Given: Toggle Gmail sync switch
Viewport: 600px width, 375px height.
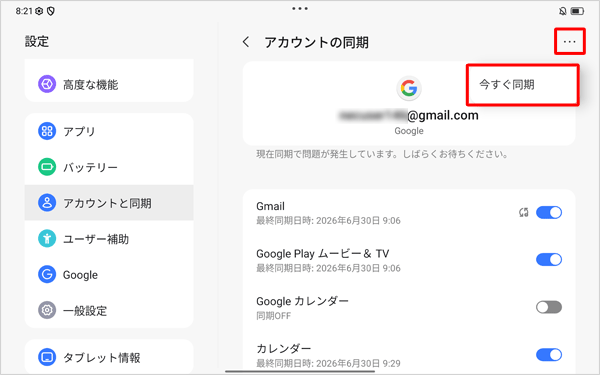Looking at the screenshot, I should tap(549, 212).
